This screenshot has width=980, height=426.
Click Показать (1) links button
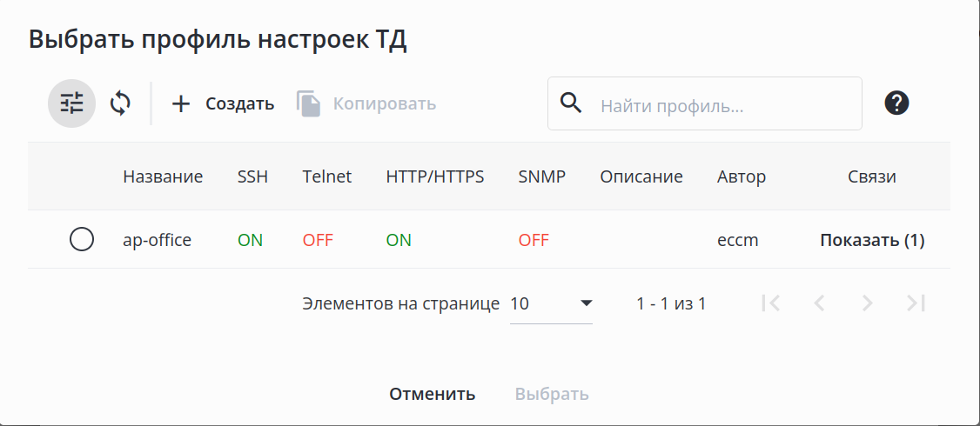872,240
